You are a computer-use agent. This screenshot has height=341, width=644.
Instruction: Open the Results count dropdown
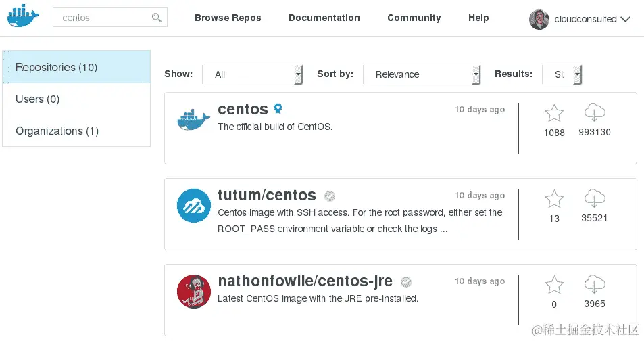(x=562, y=74)
